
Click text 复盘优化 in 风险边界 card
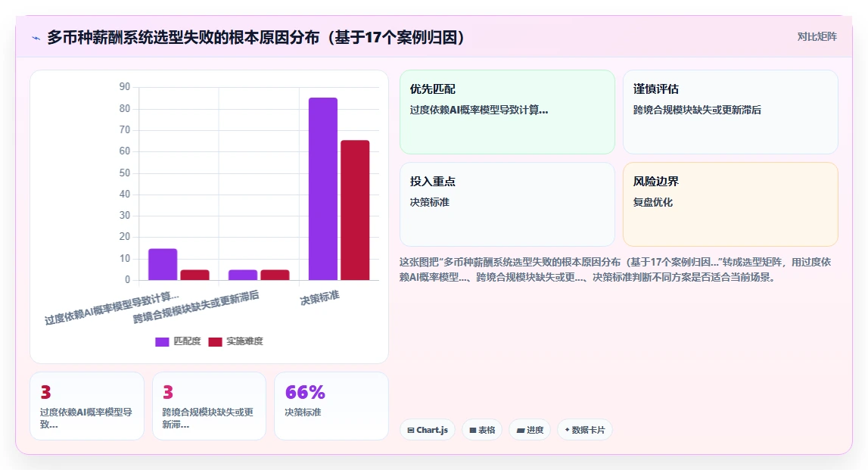tap(652, 203)
